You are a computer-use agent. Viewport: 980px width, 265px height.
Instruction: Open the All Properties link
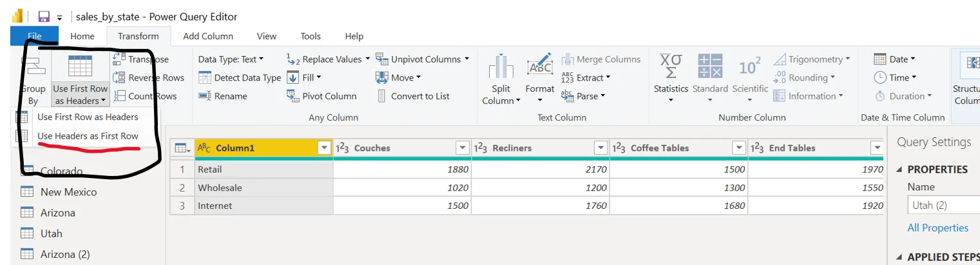pos(937,228)
